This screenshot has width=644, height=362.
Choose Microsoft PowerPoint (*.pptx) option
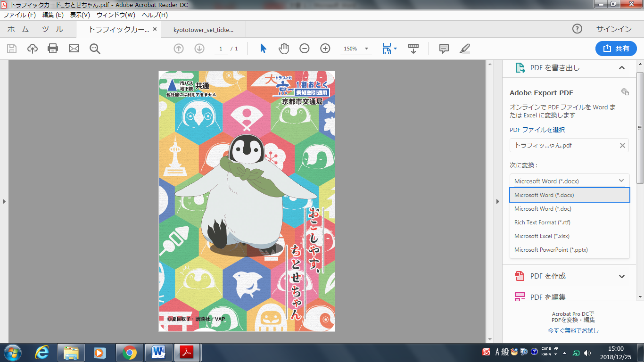click(570, 250)
